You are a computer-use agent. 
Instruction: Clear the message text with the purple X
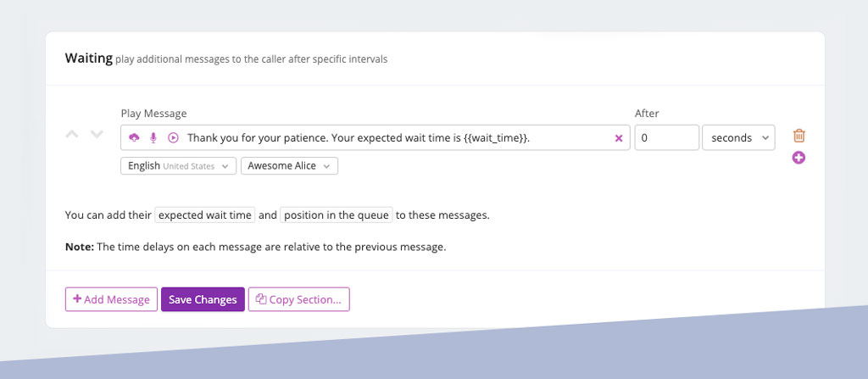618,138
